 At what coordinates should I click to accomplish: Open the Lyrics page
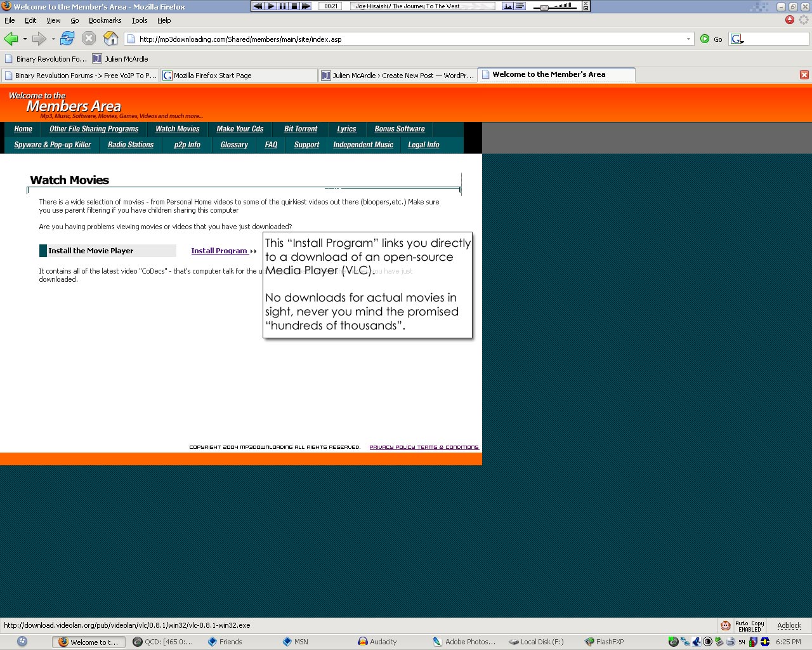pyautogui.click(x=346, y=129)
